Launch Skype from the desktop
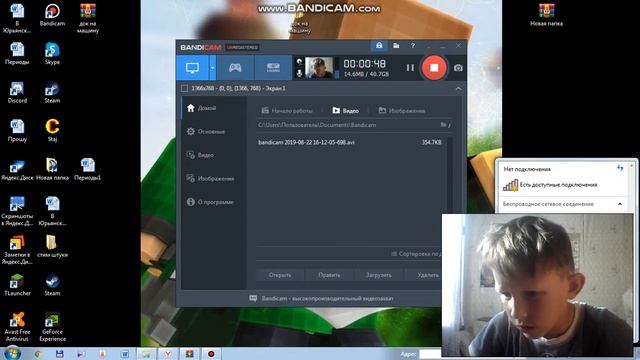Screen dimensions: 640x360 [x=52, y=53]
